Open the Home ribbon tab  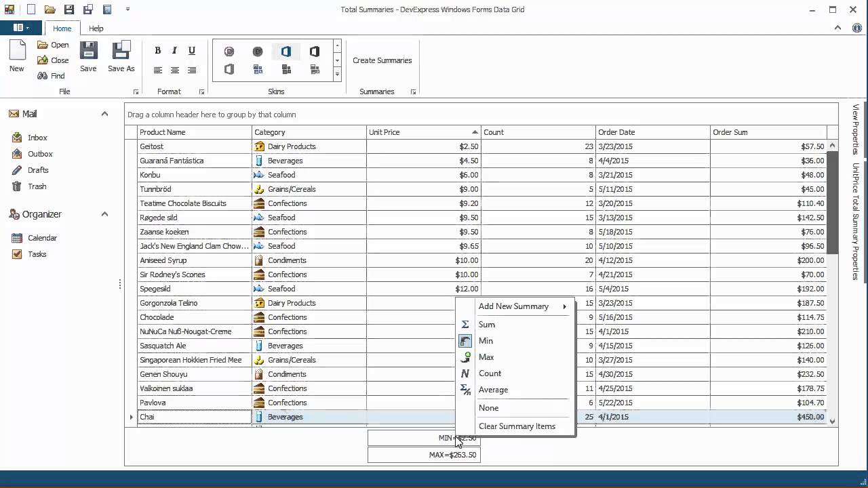62,28
